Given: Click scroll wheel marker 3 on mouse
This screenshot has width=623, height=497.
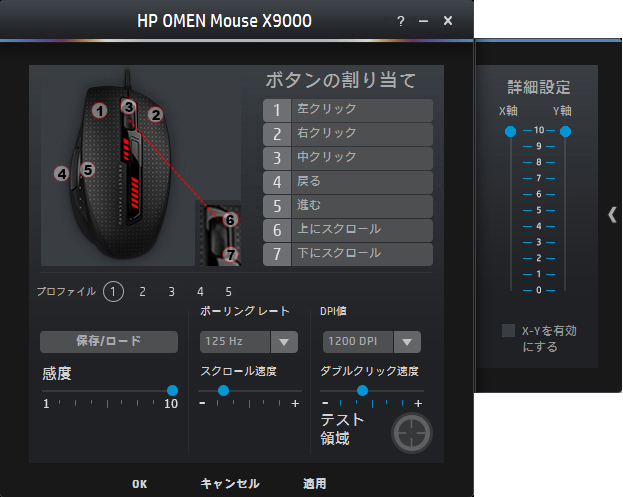Looking at the screenshot, I should (128, 106).
